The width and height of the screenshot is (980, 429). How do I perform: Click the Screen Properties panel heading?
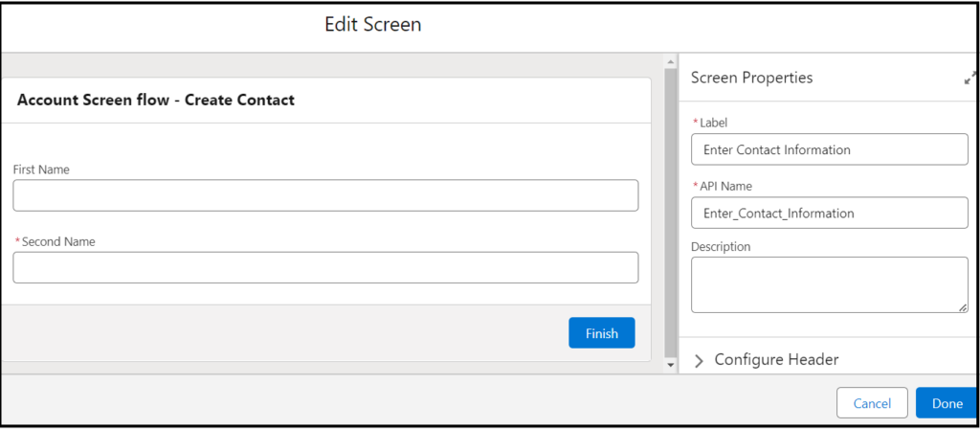click(752, 78)
